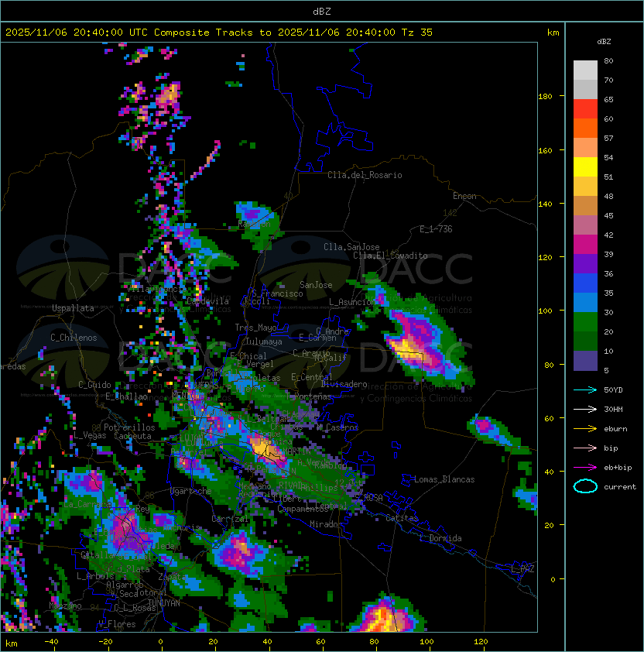Select the dark orange 57-60 dBZ swatch
Image resolution: width=644 pixels, height=652 pixels.
pyautogui.click(x=585, y=128)
